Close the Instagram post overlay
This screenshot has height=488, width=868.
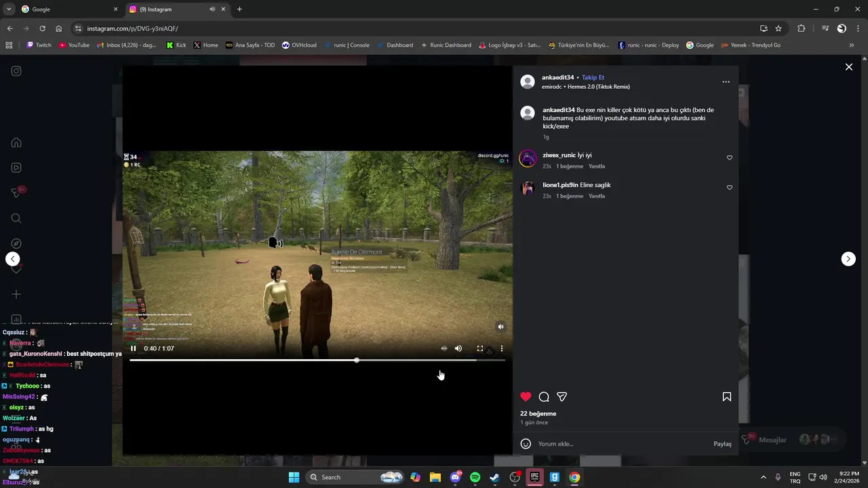pos(848,67)
